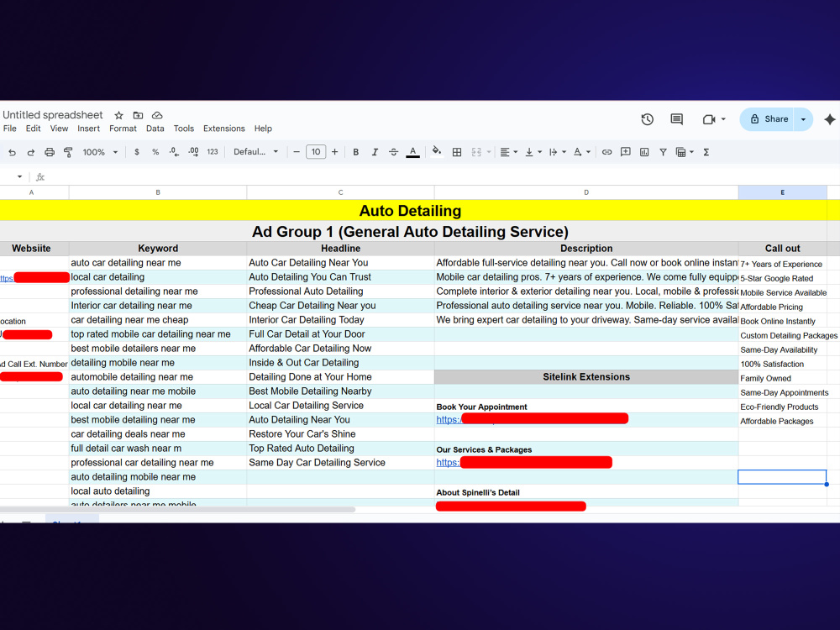The image size is (840, 630).
Task: Decrease font size minus button
Action: pyautogui.click(x=297, y=152)
